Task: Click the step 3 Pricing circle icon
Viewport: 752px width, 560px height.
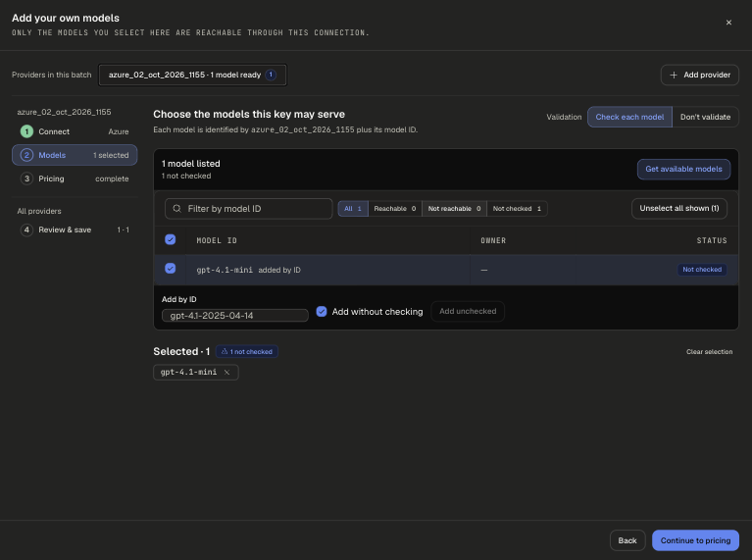Action: pos(26,178)
